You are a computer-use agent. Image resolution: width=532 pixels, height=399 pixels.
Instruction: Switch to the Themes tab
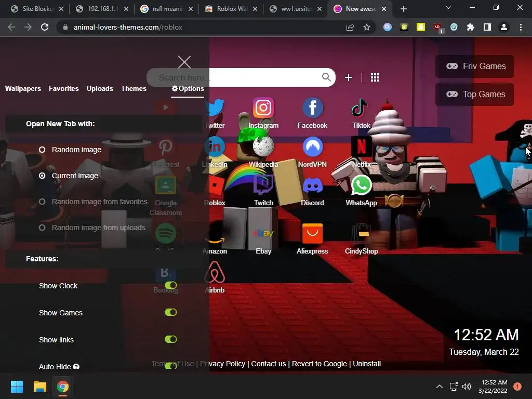(x=134, y=88)
